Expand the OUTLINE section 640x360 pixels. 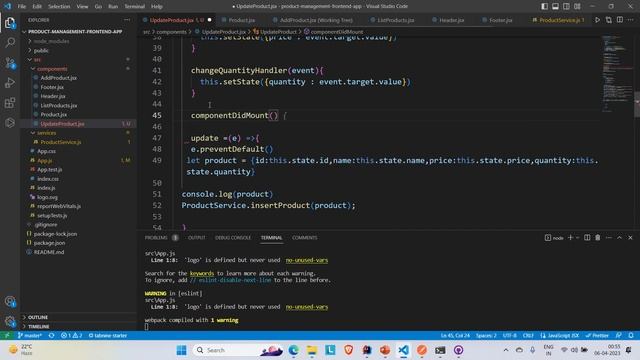coord(78,317)
